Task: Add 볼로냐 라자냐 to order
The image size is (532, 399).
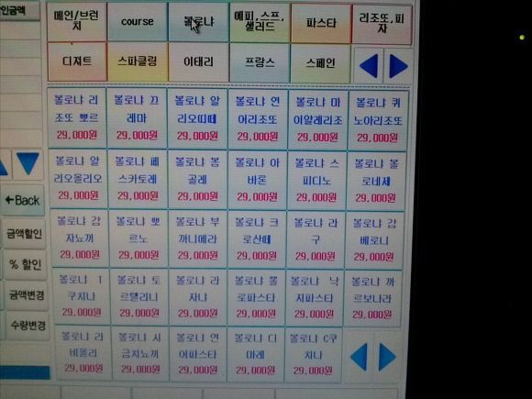Action: pyautogui.click(x=198, y=297)
